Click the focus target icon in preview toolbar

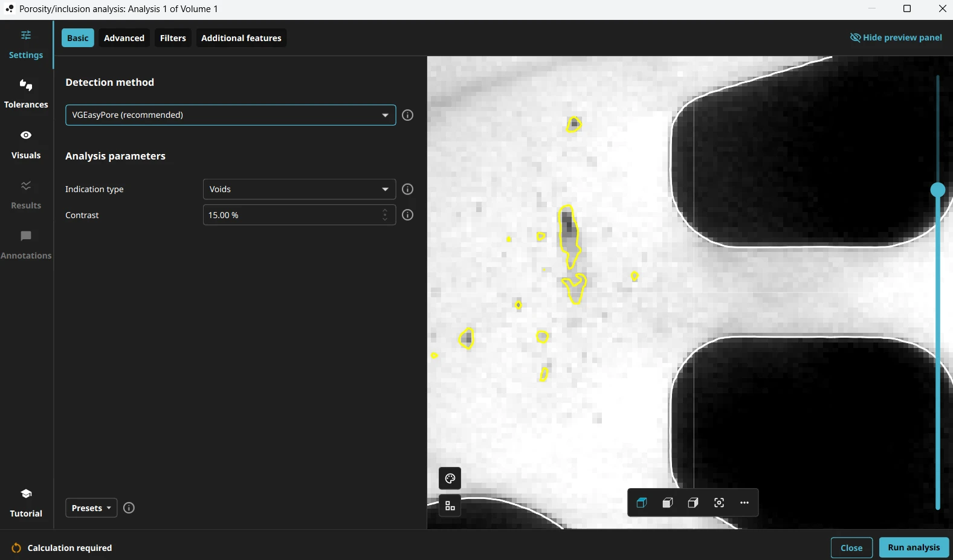tap(719, 503)
